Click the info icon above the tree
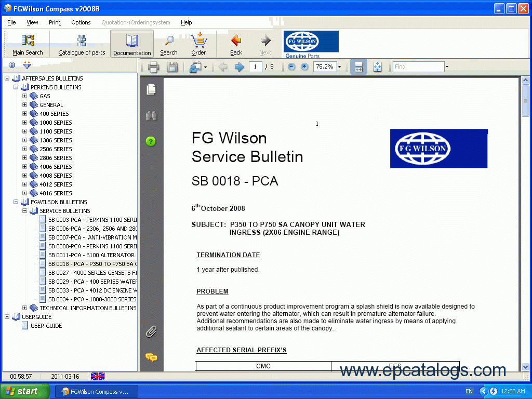Image resolution: width=532 pixels, height=399 pixels. point(12,65)
